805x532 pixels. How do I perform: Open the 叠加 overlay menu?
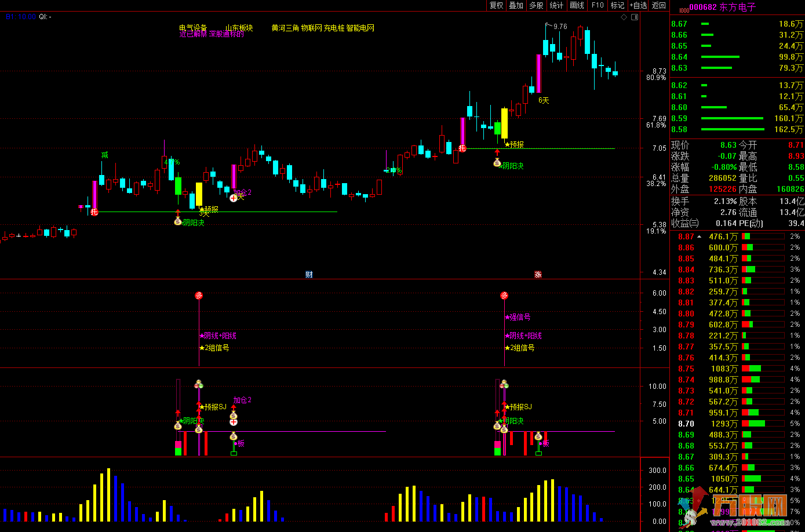tap(516, 5)
